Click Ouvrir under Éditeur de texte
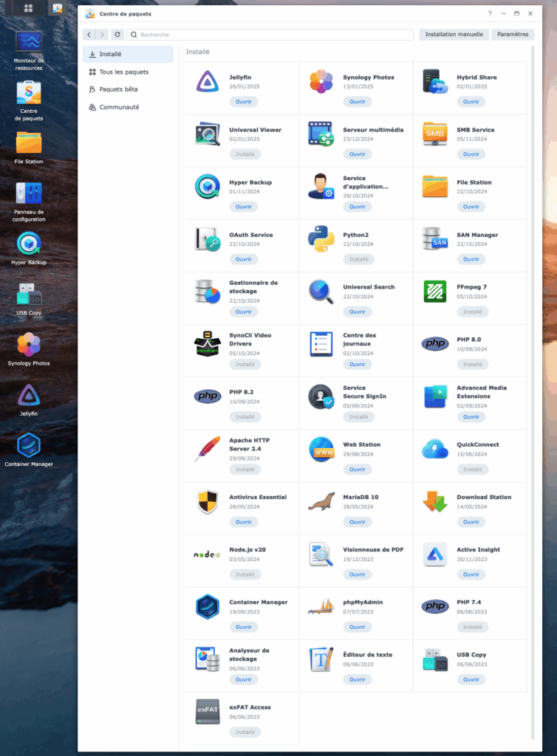 358,680
